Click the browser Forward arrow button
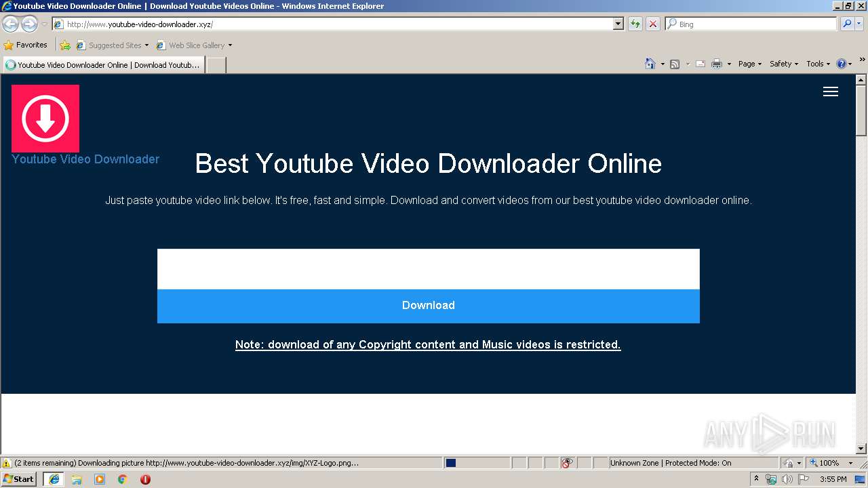Screen dimensions: 868x488 (29, 24)
